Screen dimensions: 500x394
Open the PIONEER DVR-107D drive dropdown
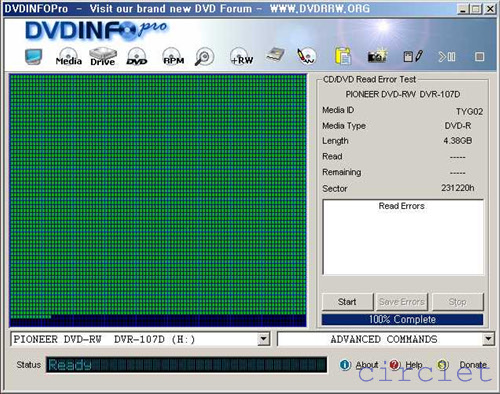[263, 339]
